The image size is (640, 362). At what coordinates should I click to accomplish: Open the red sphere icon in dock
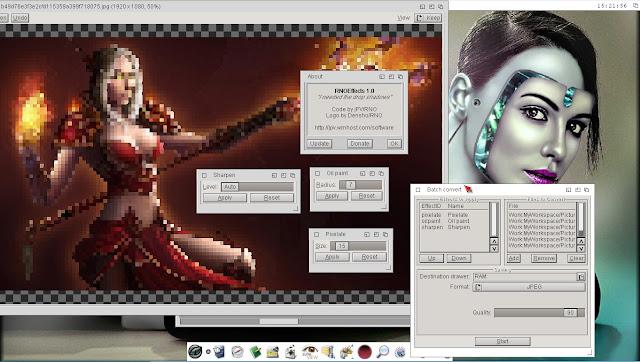(364, 351)
